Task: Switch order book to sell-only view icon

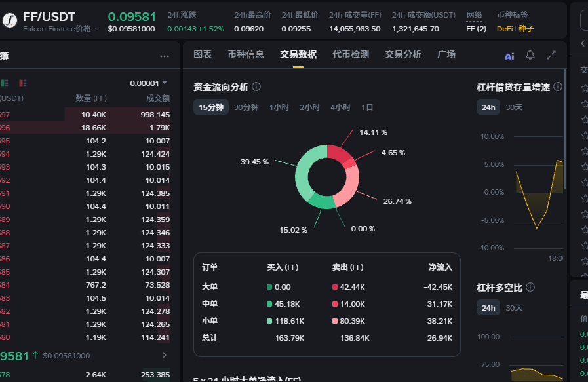Action: 23,83
